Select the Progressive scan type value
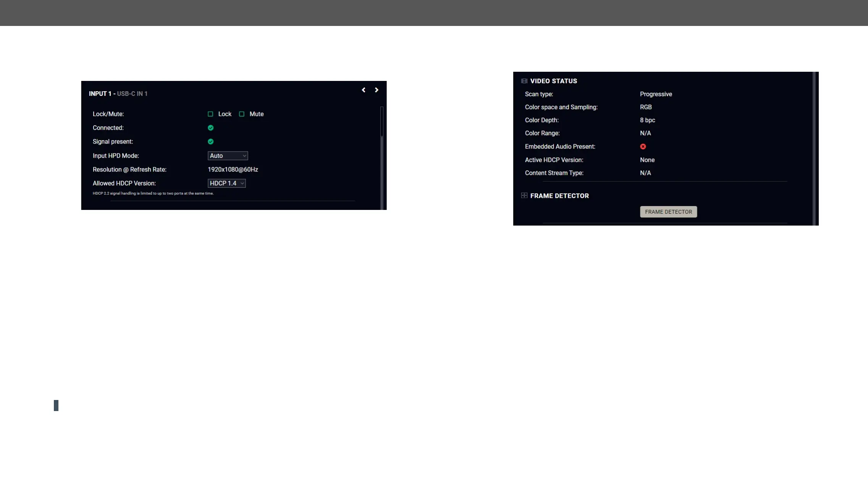The height and width of the screenshot is (487, 868). point(656,94)
